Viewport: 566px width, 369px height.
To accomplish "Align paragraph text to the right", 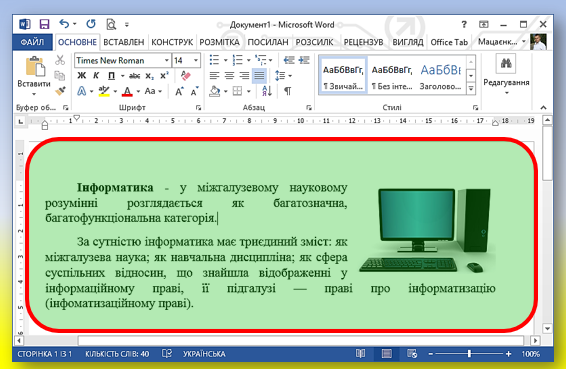I will (244, 75).
